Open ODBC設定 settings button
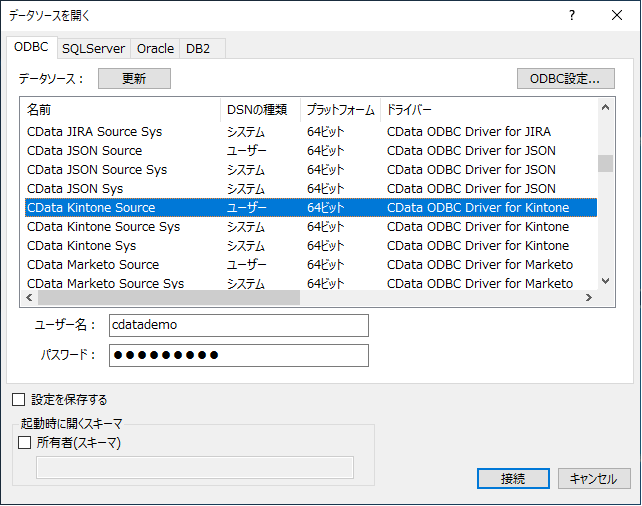Screen dimensions: 642x506 pos(565,78)
